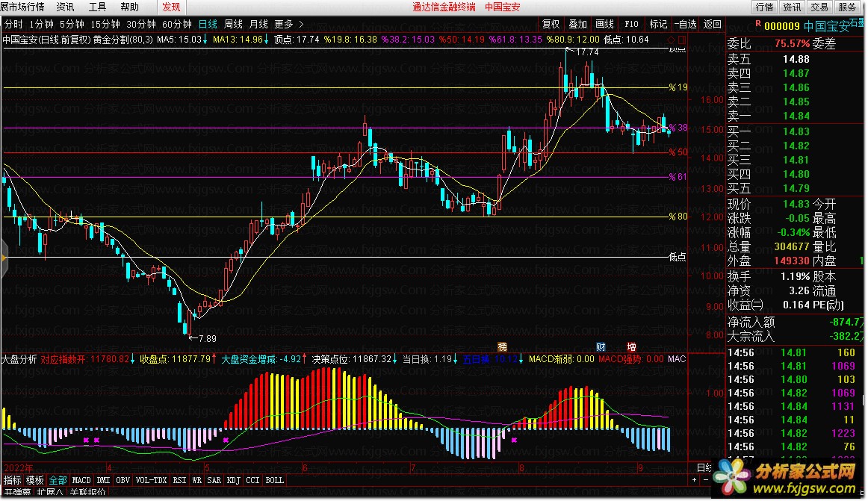Click the 大盘分析 indicator label
Viewport: 868px width, 501px height.
[x=19, y=358]
